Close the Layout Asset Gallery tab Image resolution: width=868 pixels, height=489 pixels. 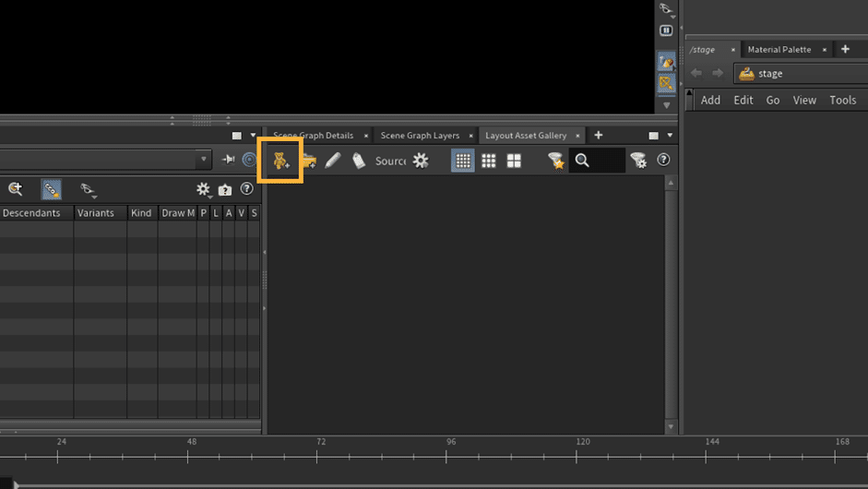coord(577,136)
